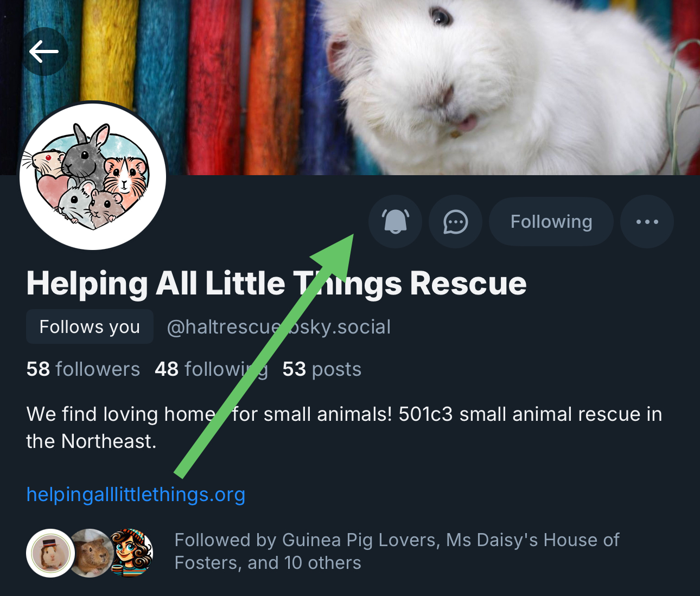Click the second brown guinea pig avatar
This screenshot has height=596, width=700.
point(90,553)
